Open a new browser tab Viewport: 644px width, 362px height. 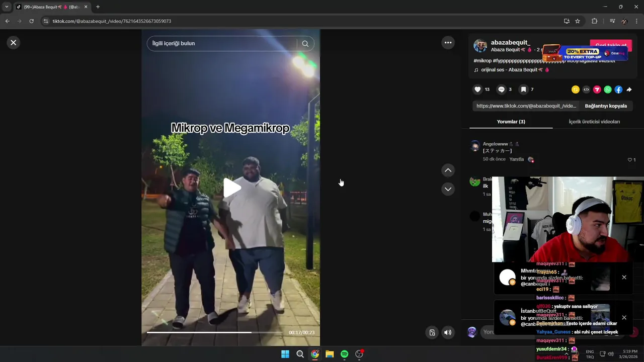tap(98, 7)
